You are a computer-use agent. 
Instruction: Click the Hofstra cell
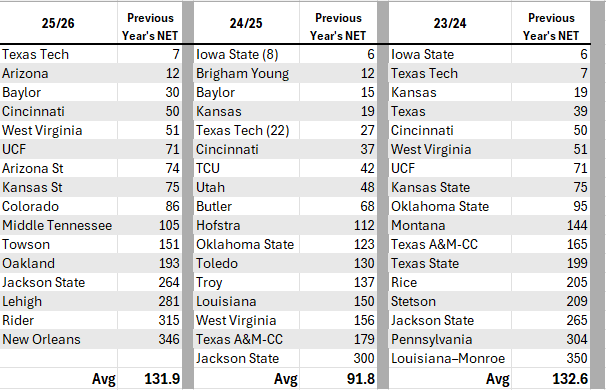click(x=246, y=225)
